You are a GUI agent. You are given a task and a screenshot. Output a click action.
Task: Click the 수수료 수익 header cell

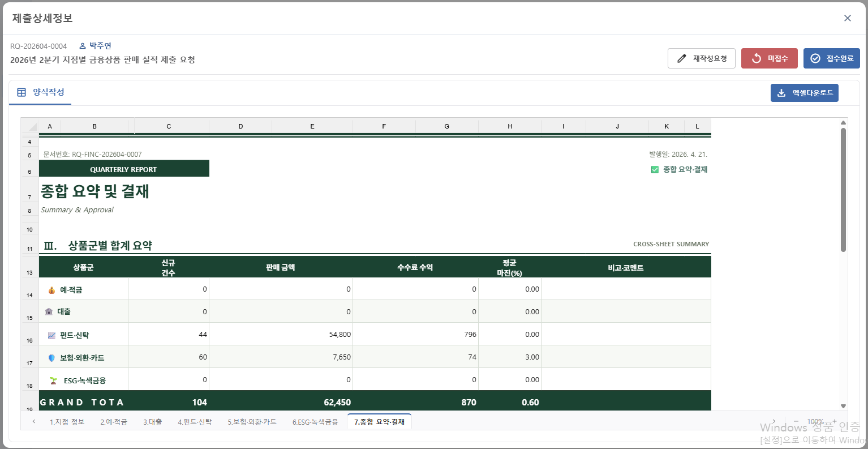point(415,267)
